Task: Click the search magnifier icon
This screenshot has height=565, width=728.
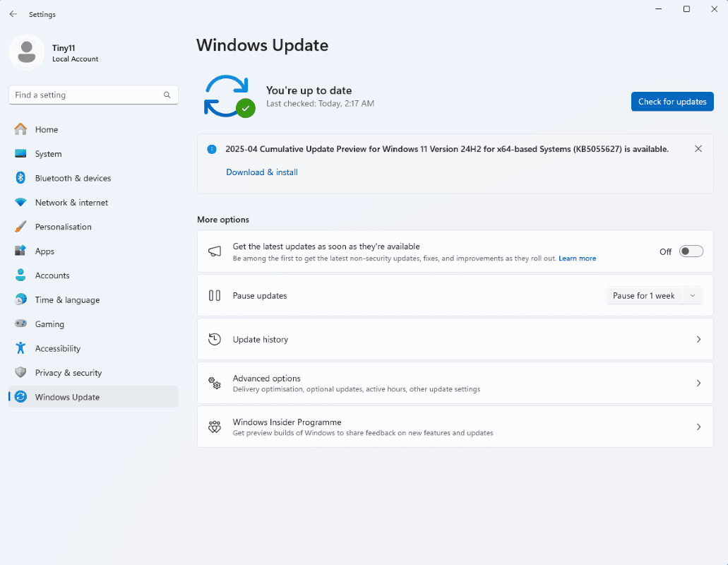Action: [167, 95]
